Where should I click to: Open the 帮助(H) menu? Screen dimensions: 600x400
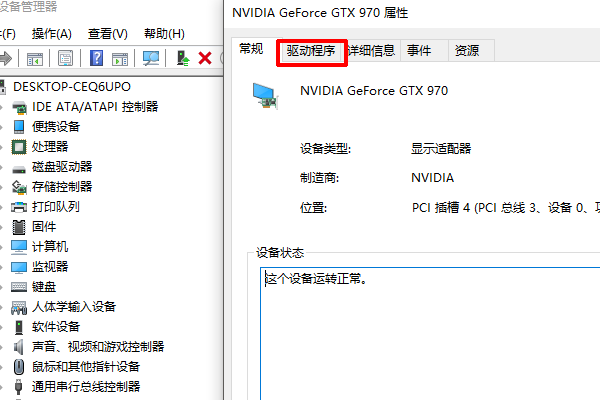164,34
